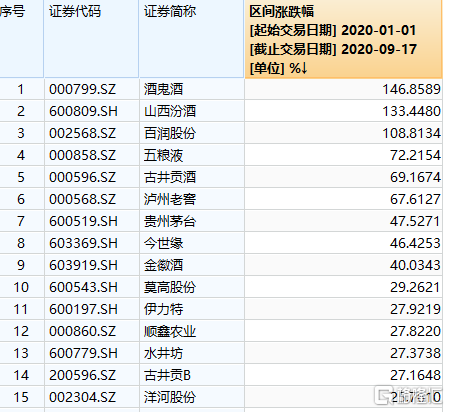Screen dimensions: 449x412
Task: Select code 600779.SH
Action: (83, 353)
